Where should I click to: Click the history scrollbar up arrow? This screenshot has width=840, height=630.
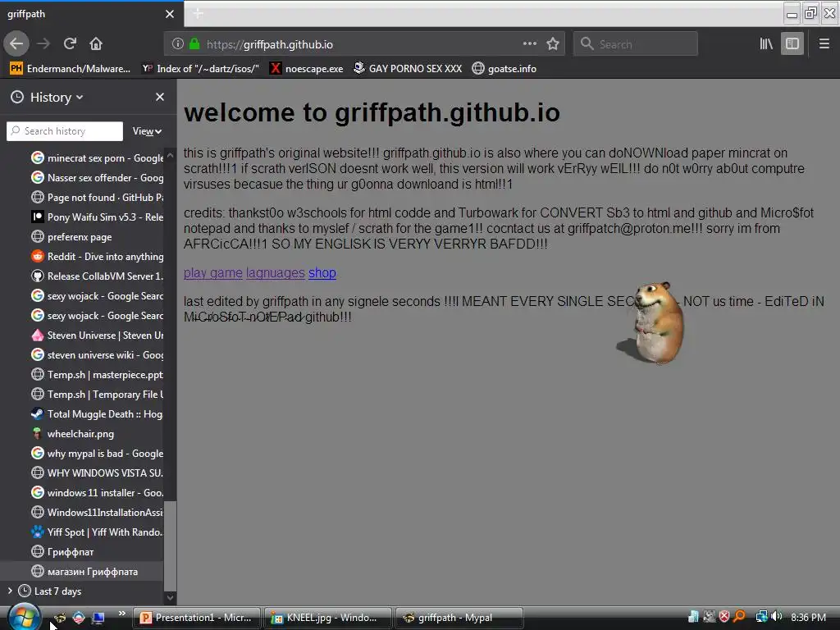[170, 155]
